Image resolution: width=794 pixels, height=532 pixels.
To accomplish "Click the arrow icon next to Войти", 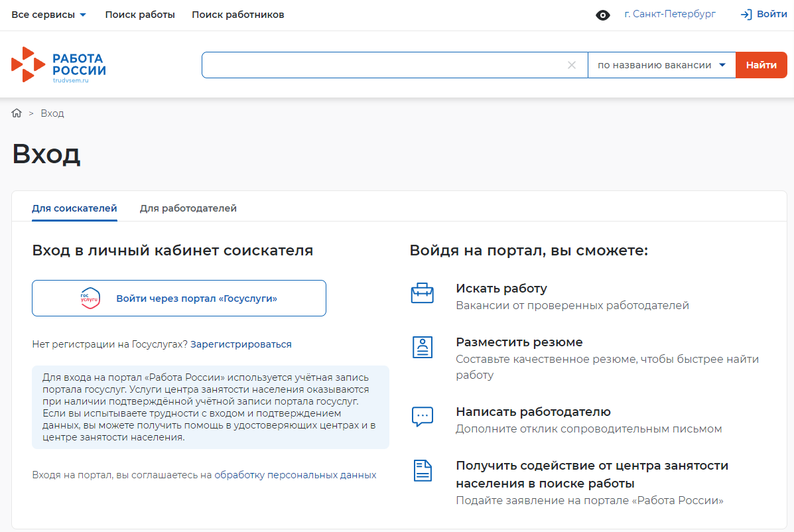I will tap(746, 13).
